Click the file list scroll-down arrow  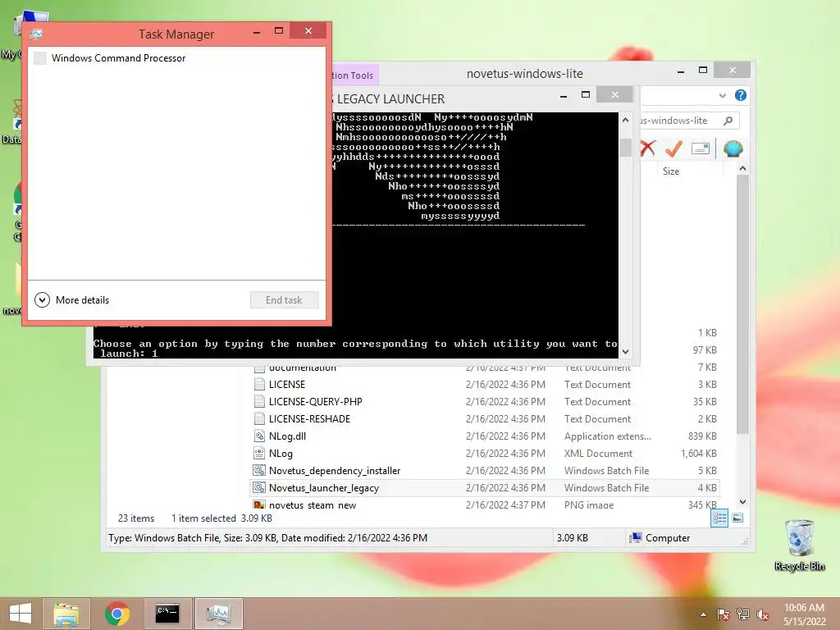742,502
